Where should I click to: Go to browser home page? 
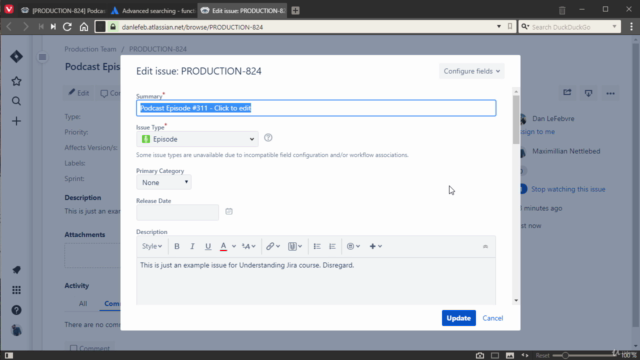(x=84, y=27)
